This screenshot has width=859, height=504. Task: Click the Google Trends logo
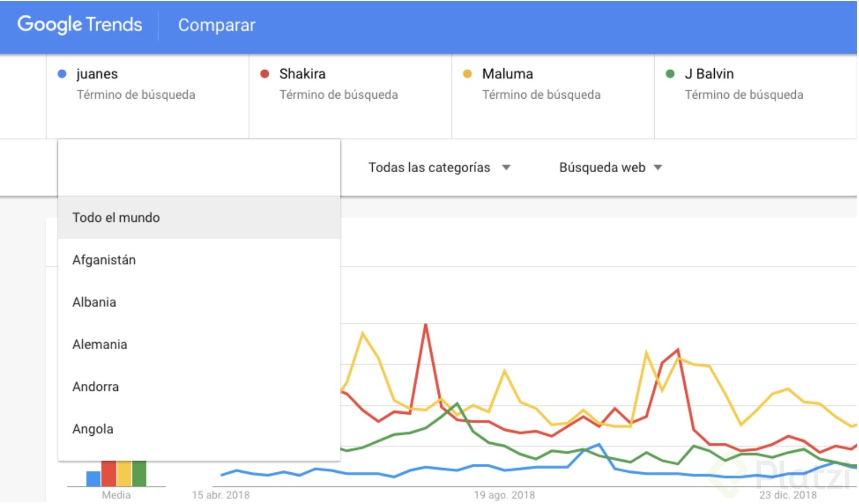[x=80, y=25]
